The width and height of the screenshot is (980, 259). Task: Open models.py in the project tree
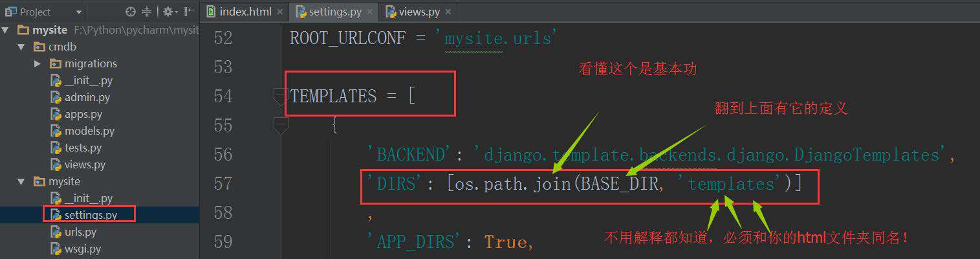click(x=89, y=131)
